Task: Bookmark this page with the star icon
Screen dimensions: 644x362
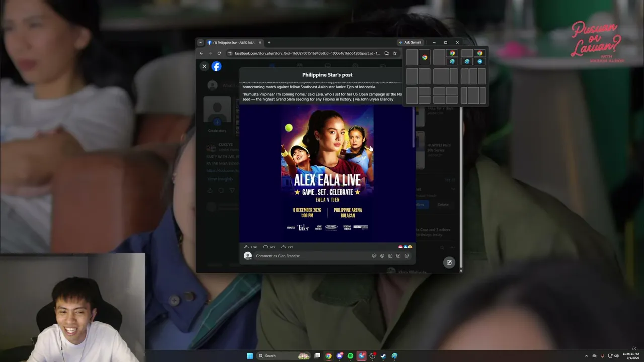Action: coord(395,53)
